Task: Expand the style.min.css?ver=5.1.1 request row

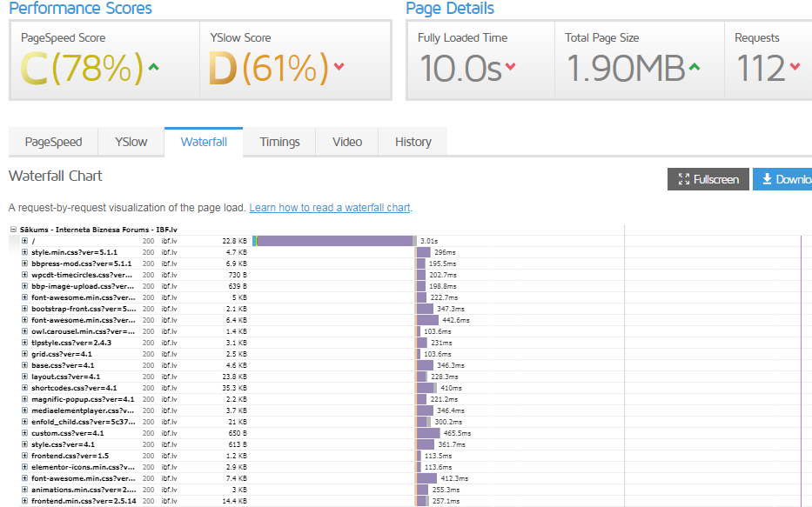Action: pos(24,252)
